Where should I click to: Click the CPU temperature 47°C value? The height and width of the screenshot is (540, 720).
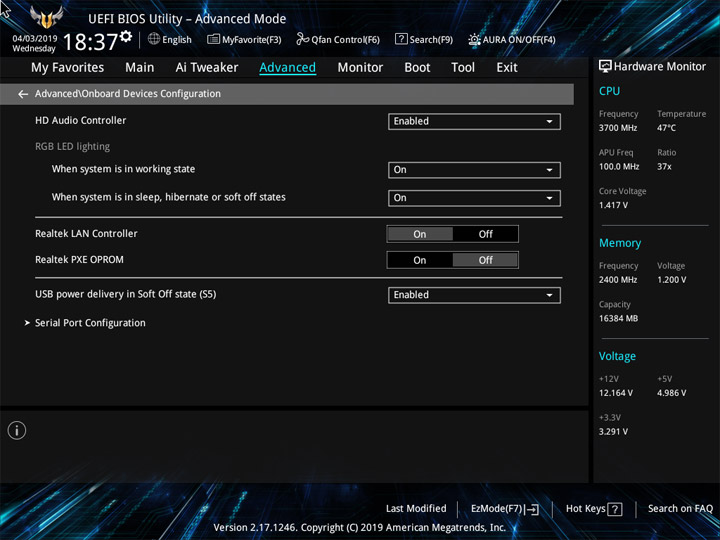pos(666,128)
